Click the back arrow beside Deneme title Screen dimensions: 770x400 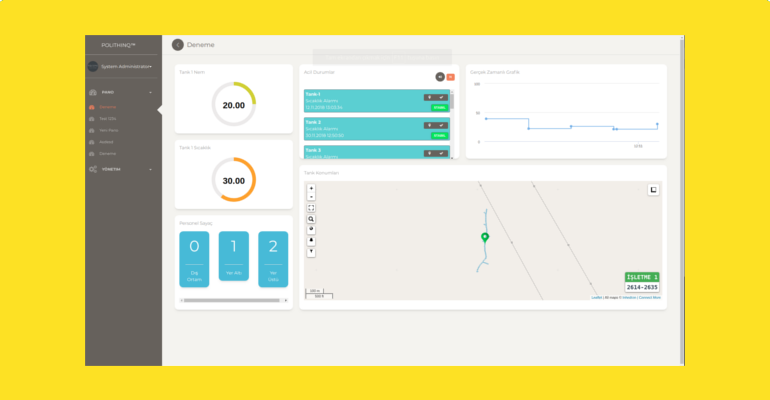point(178,45)
